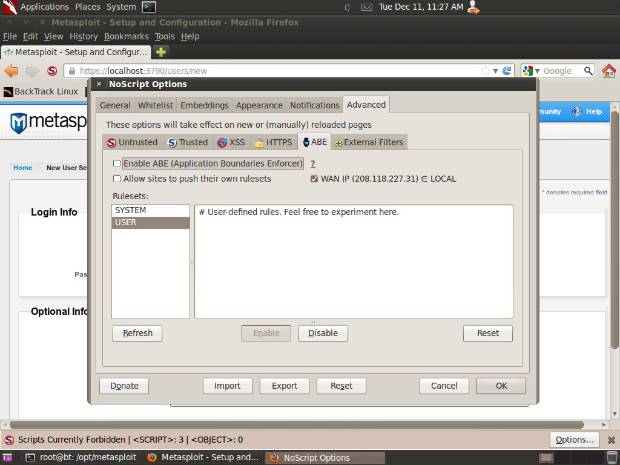Click the ABE help question mark
The height and width of the screenshot is (465, 620).
point(312,163)
